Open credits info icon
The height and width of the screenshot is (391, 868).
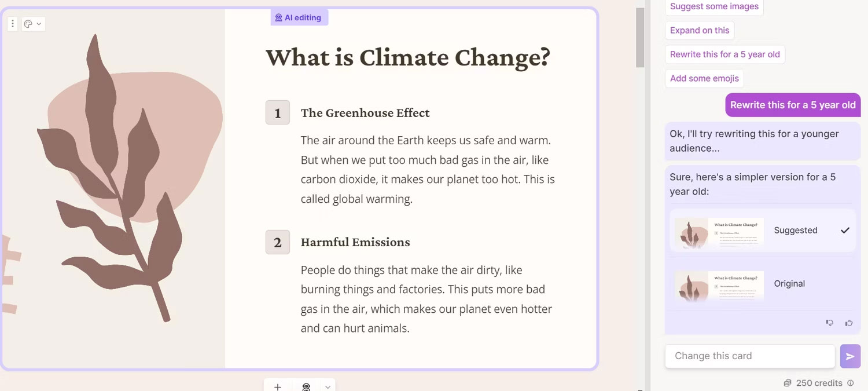(x=850, y=383)
